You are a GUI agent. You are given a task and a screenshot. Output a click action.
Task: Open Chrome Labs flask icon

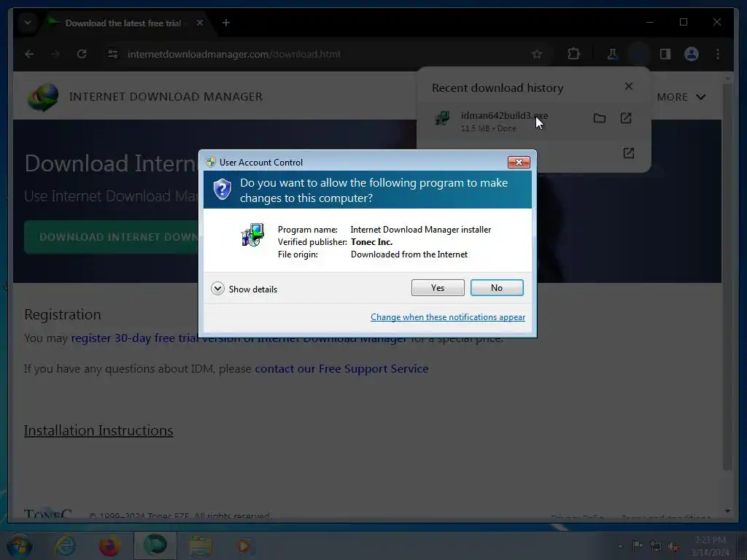pos(612,54)
